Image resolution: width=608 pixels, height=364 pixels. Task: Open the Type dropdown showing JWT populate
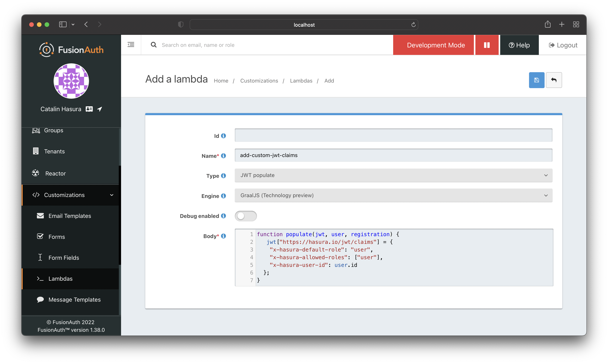[393, 175]
